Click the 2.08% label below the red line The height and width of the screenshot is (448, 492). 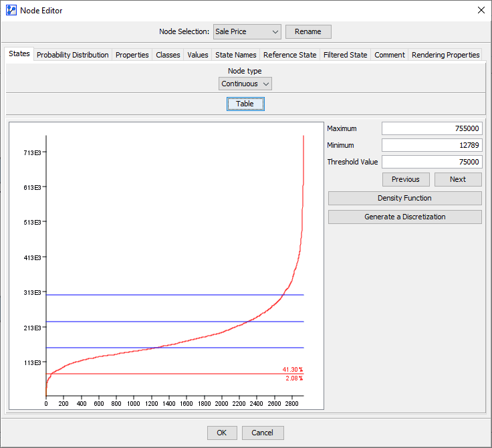(x=294, y=378)
